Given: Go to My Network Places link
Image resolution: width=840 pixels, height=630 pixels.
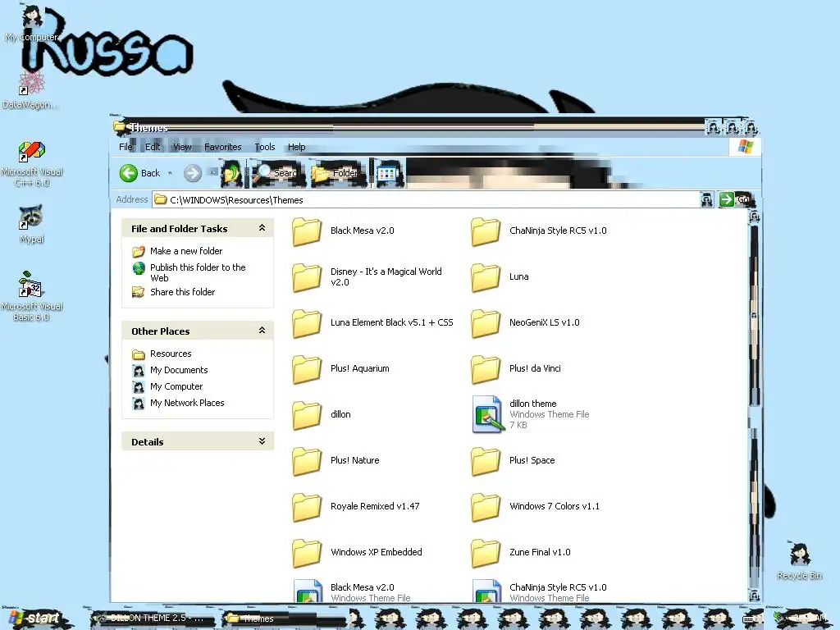Looking at the screenshot, I should [187, 403].
